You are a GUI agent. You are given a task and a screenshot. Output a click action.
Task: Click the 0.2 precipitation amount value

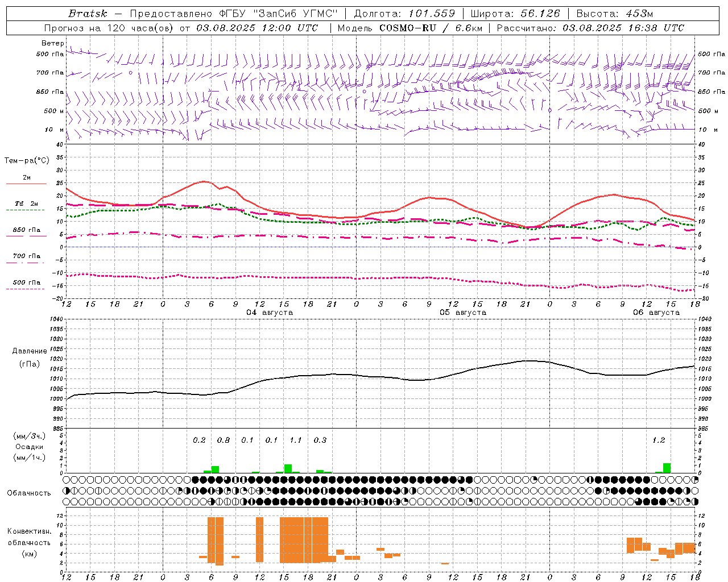coord(199,440)
